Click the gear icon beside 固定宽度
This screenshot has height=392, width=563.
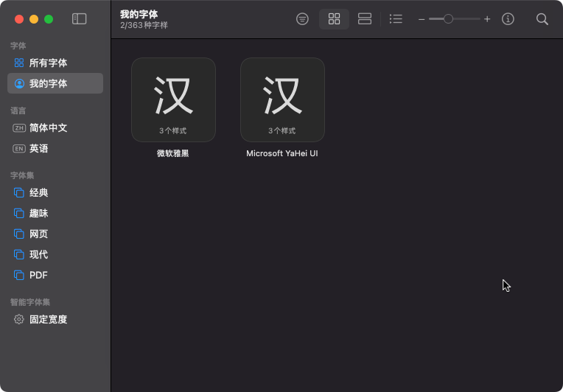[19, 320]
